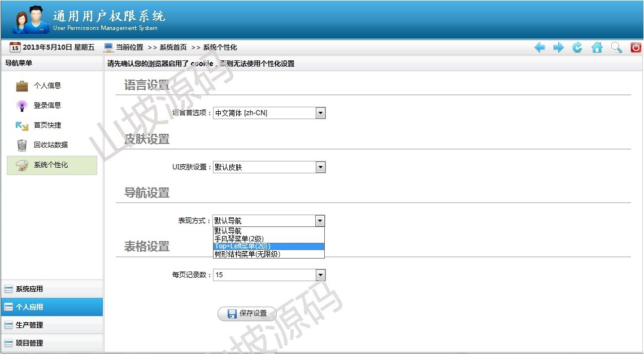Open the search magnifier icon
Viewport: 644px width, 354px height.
[x=616, y=47]
